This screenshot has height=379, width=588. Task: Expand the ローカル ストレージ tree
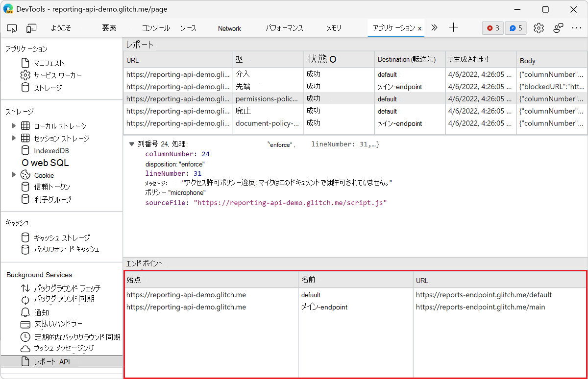(x=14, y=126)
